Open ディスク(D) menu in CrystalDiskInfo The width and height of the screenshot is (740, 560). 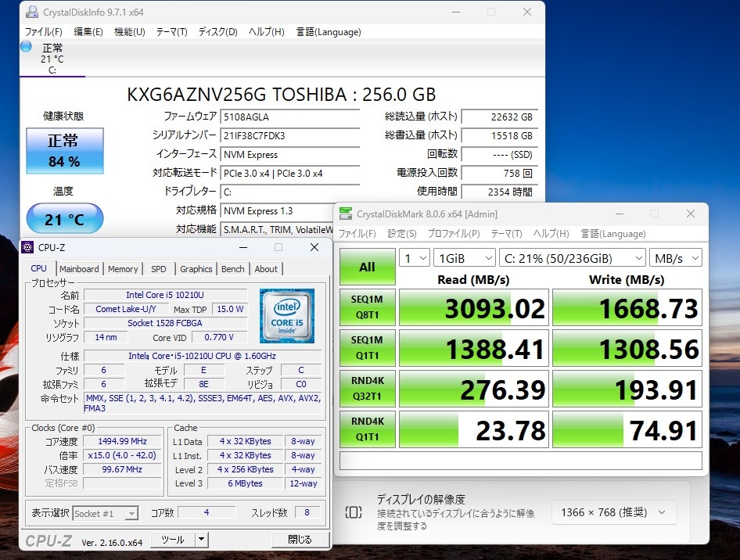click(217, 31)
